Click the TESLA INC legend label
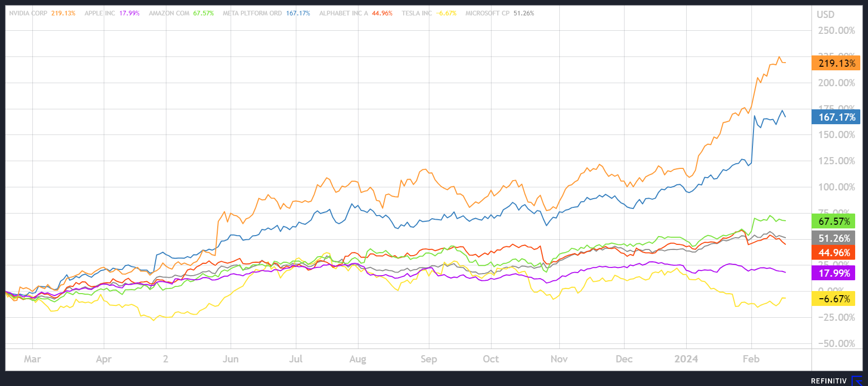Screen dimensions: 868x386 (417, 13)
